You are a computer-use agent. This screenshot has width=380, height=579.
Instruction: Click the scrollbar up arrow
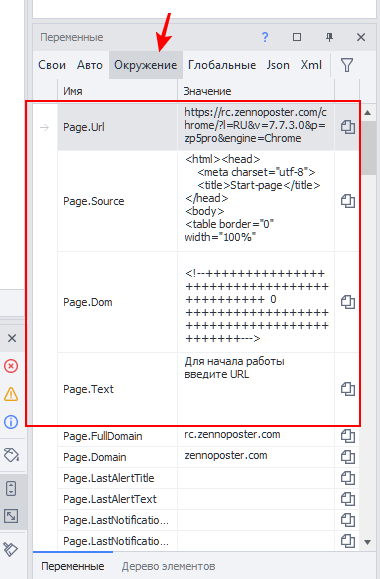[367, 112]
